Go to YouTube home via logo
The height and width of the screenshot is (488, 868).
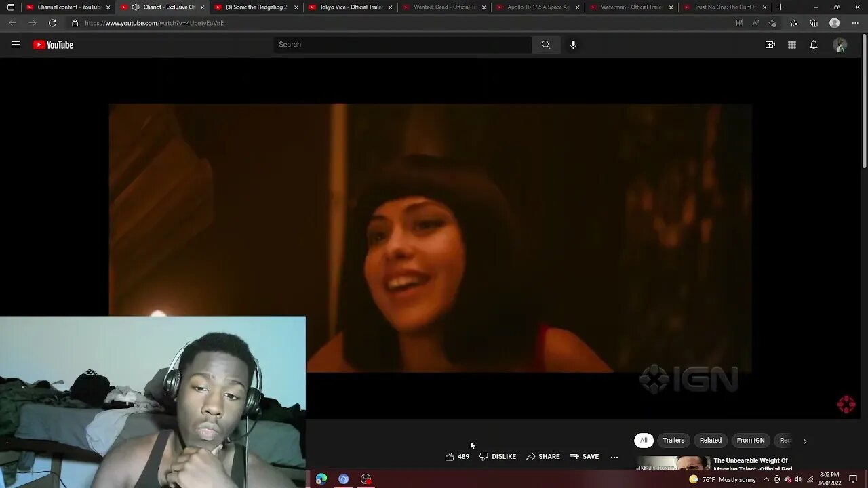(53, 45)
